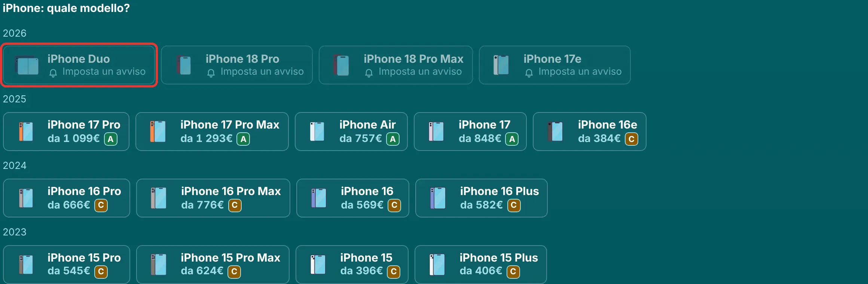Screen dimensions: 868x284
Task: Choose the iPhone 18 Pro Max model
Action: (x=396, y=65)
